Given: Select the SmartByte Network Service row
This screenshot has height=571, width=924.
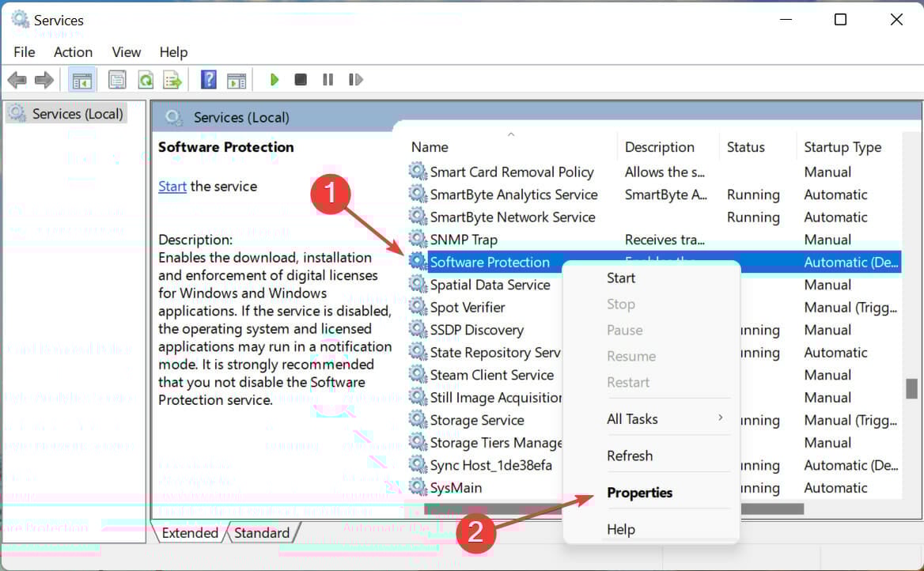Looking at the screenshot, I should (x=513, y=217).
